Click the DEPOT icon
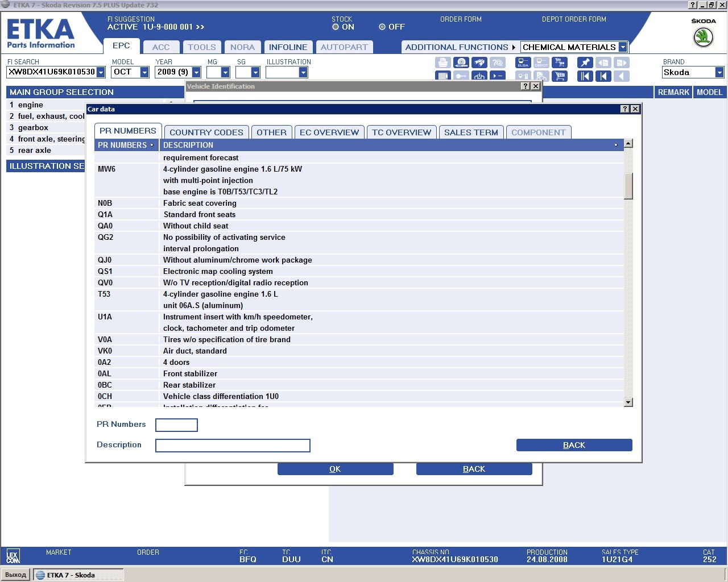Screen dimensions: 728x582 pyautogui.click(x=541, y=63)
